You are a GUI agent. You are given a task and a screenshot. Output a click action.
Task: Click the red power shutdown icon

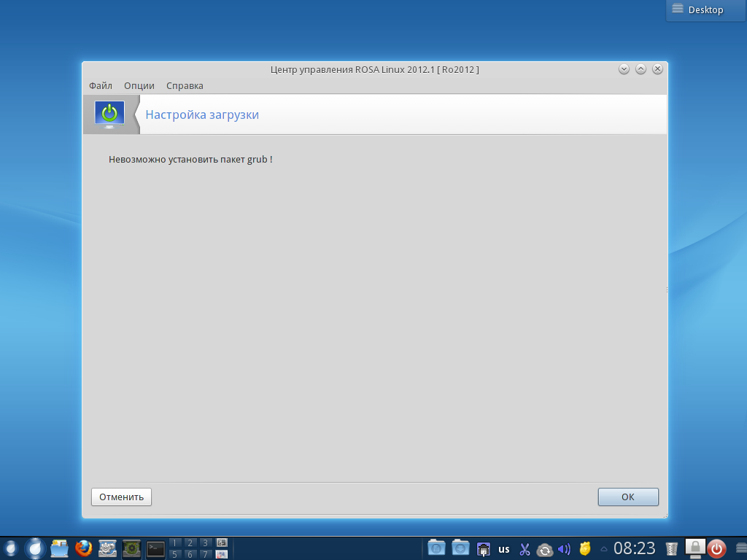pos(716,549)
